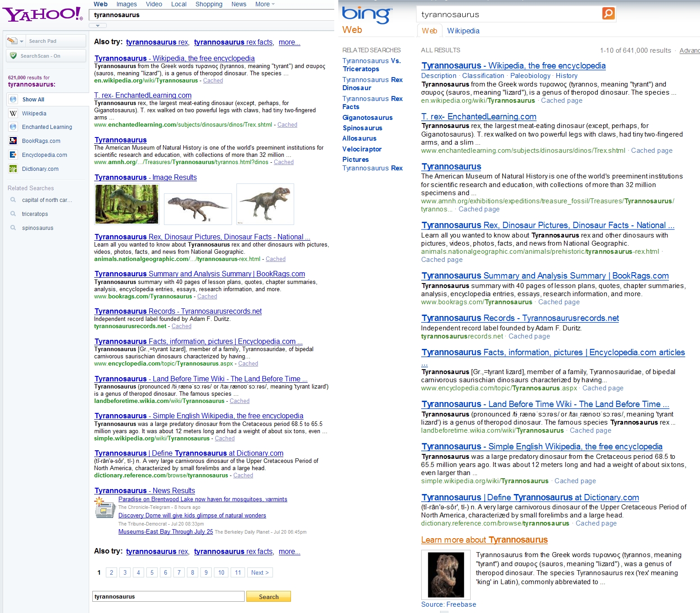Click the Bing orange search magnifier icon
Viewport: 700px width, 613px height.
[608, 14]
